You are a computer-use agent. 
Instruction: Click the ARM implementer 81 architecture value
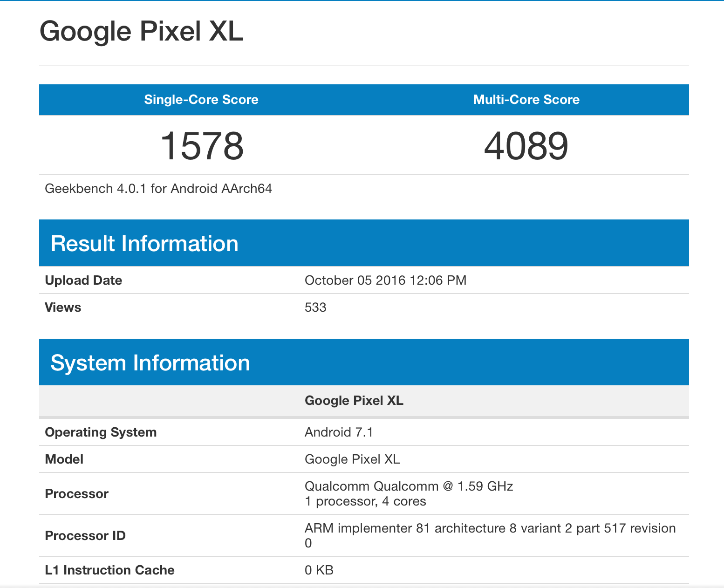pos(490,536)
